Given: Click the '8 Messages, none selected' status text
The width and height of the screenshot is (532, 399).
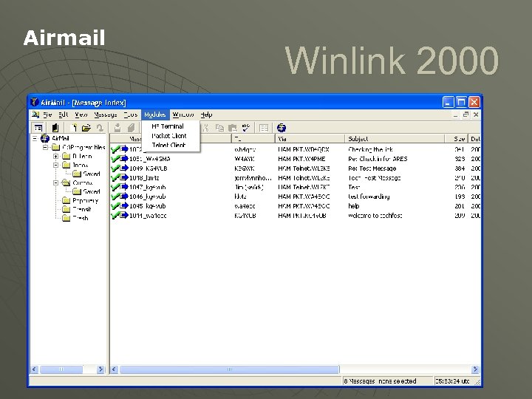Looking at the screenshot, I should click(380, 381).
